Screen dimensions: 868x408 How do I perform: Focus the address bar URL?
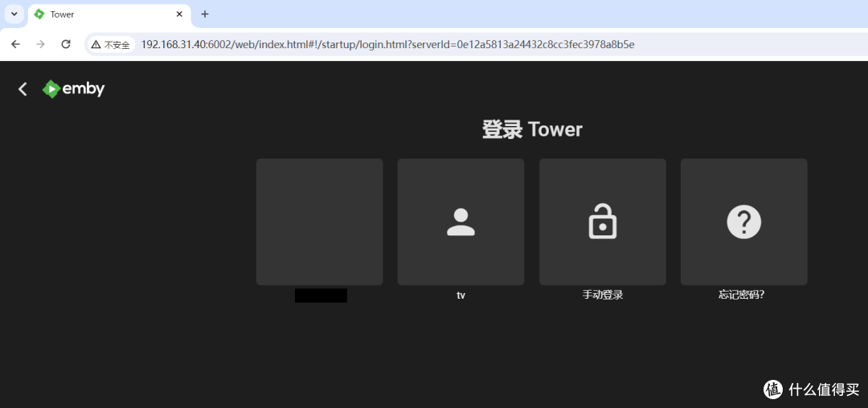tap(387, 44)
